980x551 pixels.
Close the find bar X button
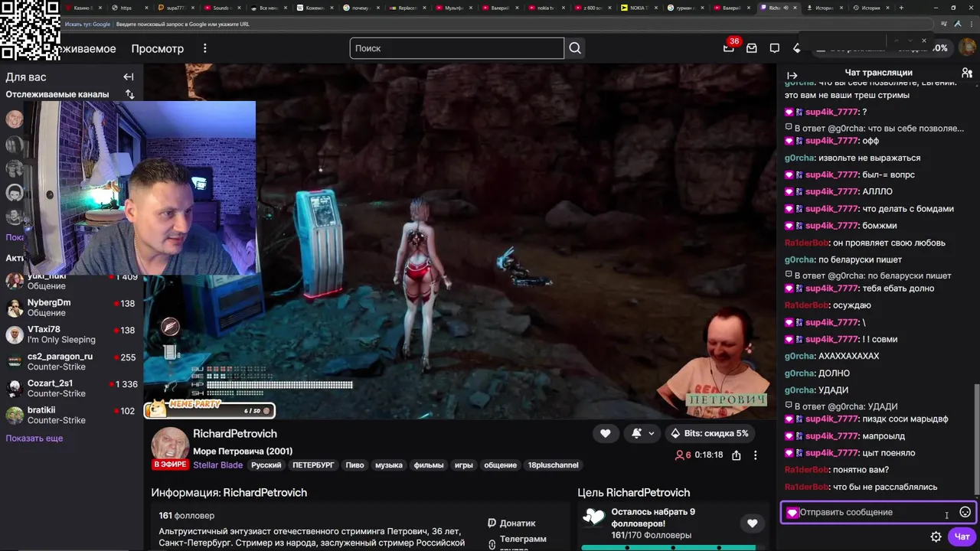pos(923,41)
